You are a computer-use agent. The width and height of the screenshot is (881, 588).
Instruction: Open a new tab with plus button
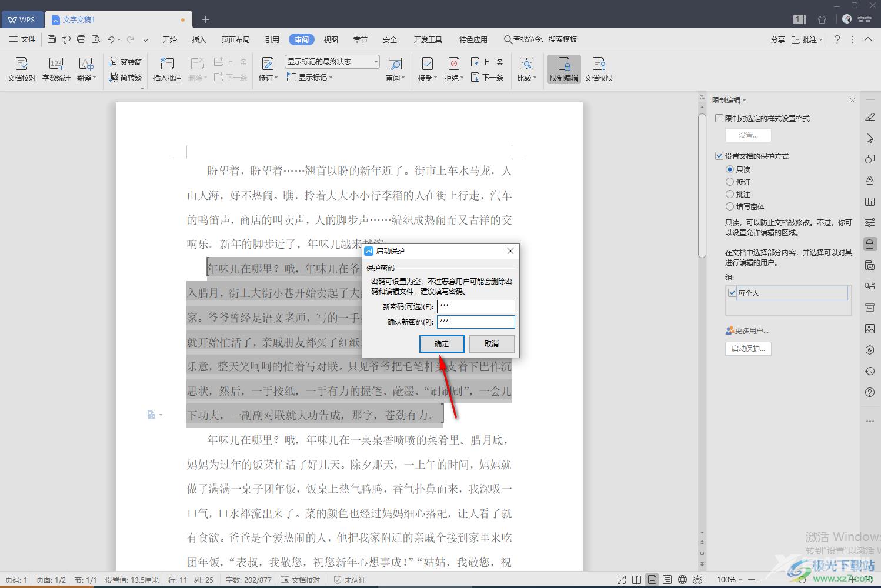pos(206,19)
